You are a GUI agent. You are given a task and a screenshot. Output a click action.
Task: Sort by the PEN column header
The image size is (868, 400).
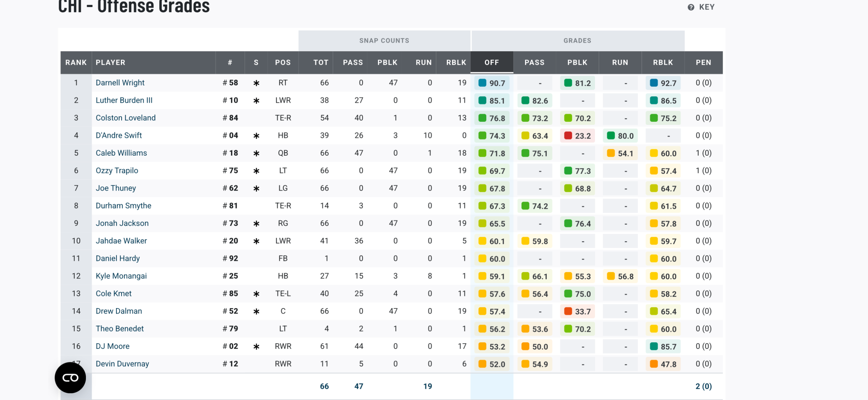703,62
